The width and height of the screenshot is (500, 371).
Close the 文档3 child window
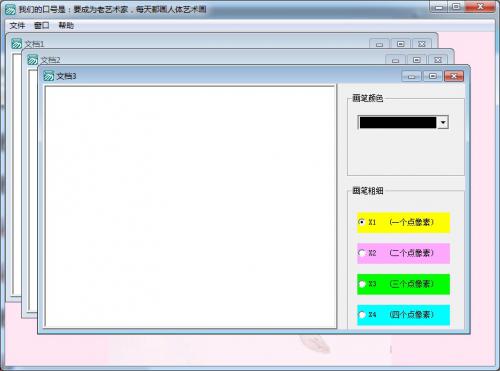click(x=454, y=76)
